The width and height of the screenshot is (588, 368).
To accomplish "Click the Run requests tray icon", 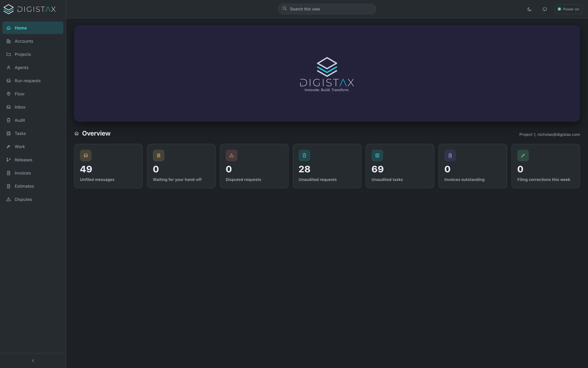I will click(9, 80).
